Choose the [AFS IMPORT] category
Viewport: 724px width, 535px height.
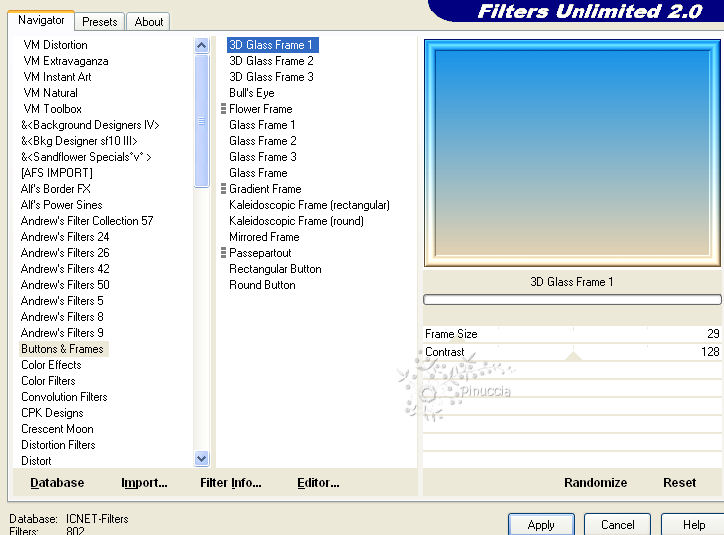[56, 173]
